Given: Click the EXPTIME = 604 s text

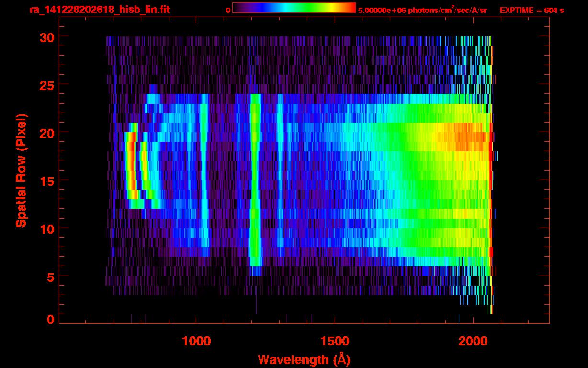Looking at the screenshot, I should [531, 10].
